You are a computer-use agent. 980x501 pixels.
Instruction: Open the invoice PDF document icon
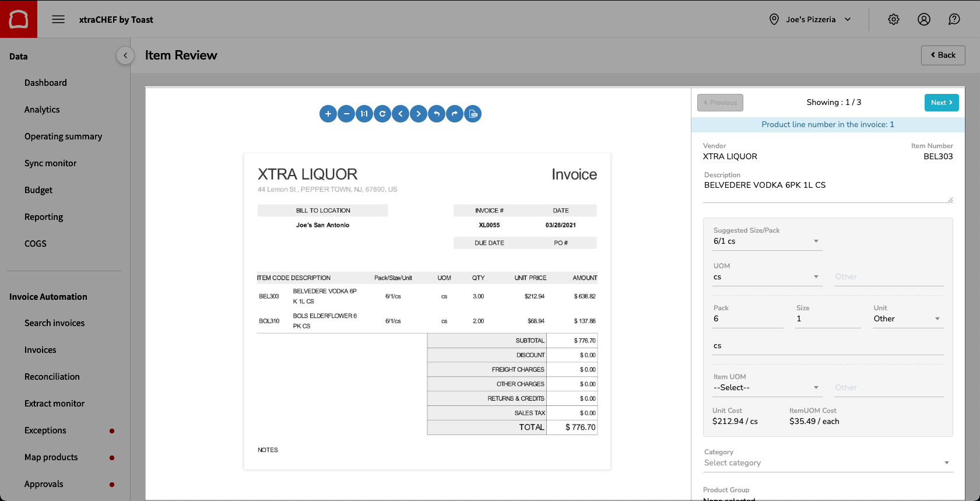tap(473, 114)
